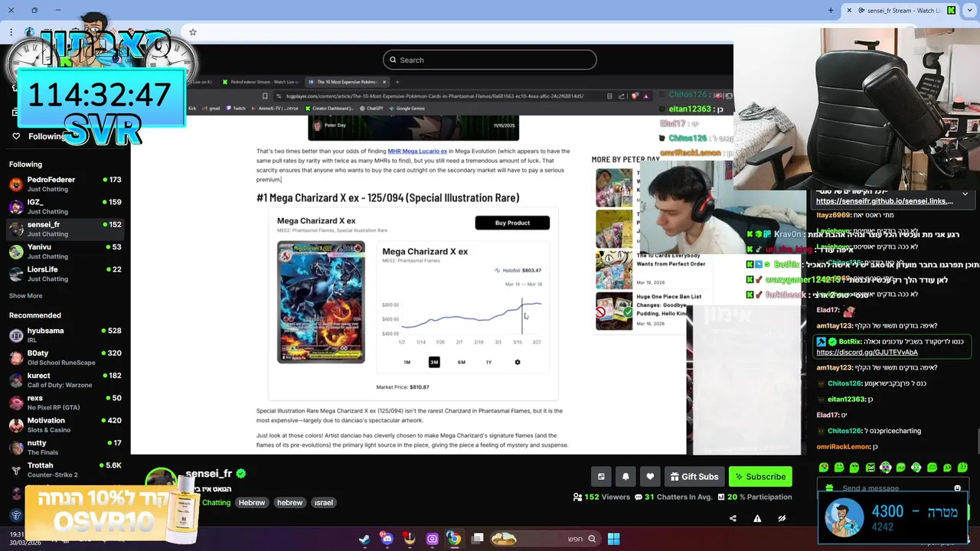Open recommended channel rexs
The height and width of the screenshot is (551, 980).
(x=65, y=403)
